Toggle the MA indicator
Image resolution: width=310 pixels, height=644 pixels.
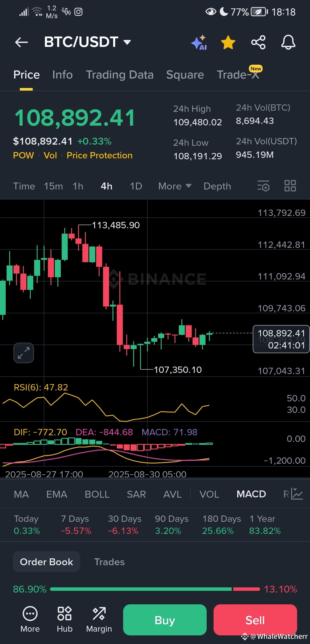21,494
